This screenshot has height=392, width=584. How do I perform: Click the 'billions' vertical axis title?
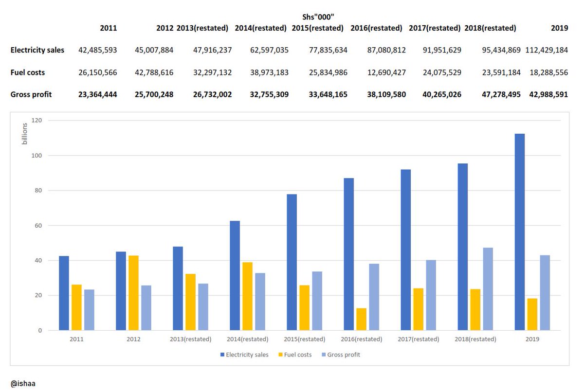[26, 134]
